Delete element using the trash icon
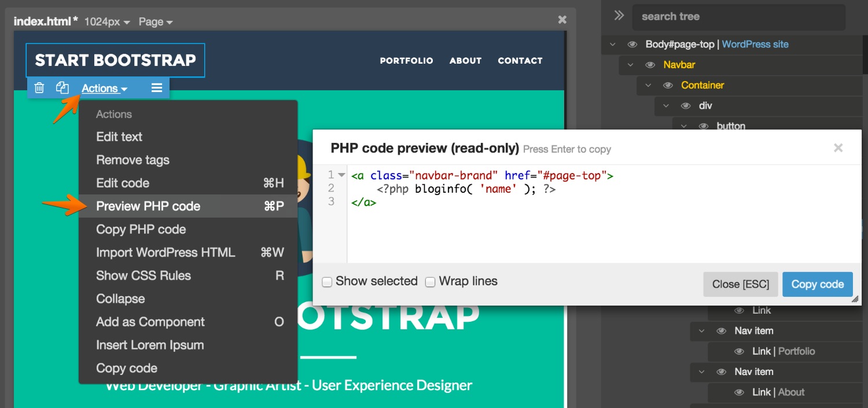 (39, 87)
